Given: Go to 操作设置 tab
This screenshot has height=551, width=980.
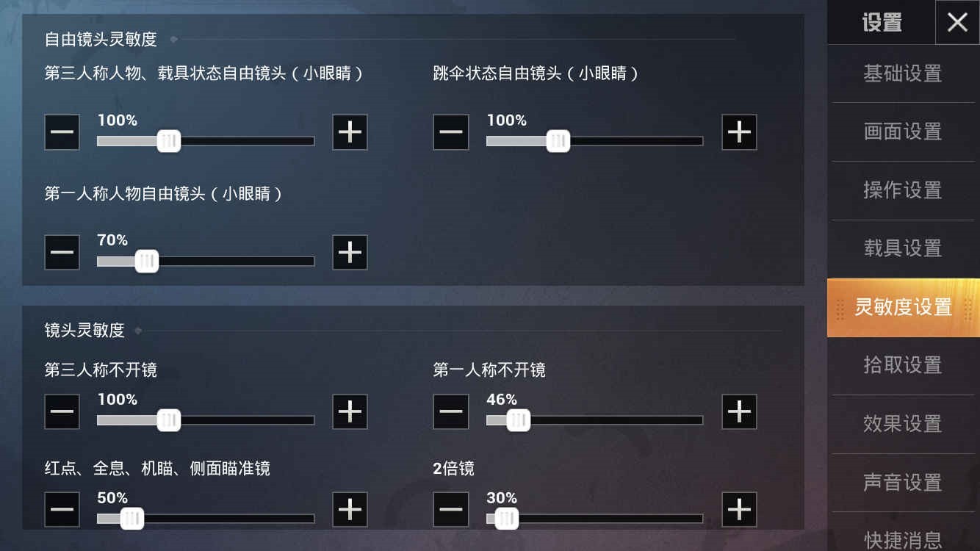Looking at the screenshot, I should [903, 190].
